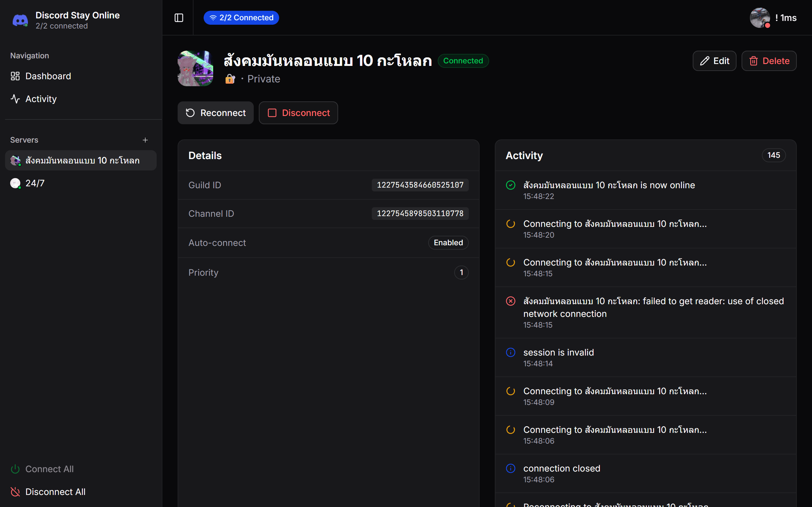Image resolution: width=812 pixels, height=507 pixels.
Task: Click the Delete trash icon
Action: 754,61
